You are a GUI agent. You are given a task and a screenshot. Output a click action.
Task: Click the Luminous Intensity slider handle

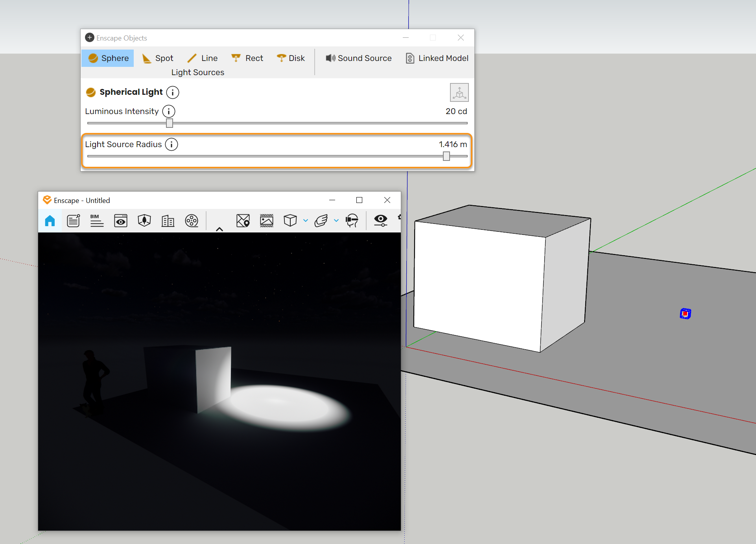170,123
